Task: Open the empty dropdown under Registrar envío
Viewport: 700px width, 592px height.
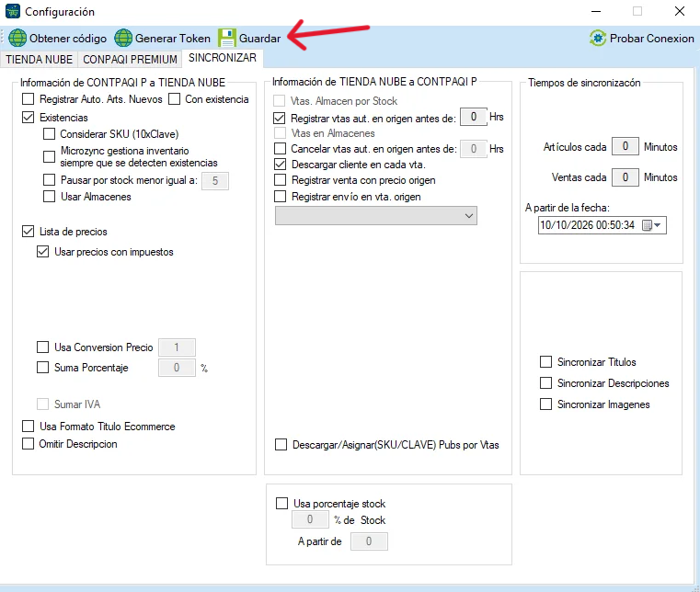Action: (376, 215)
